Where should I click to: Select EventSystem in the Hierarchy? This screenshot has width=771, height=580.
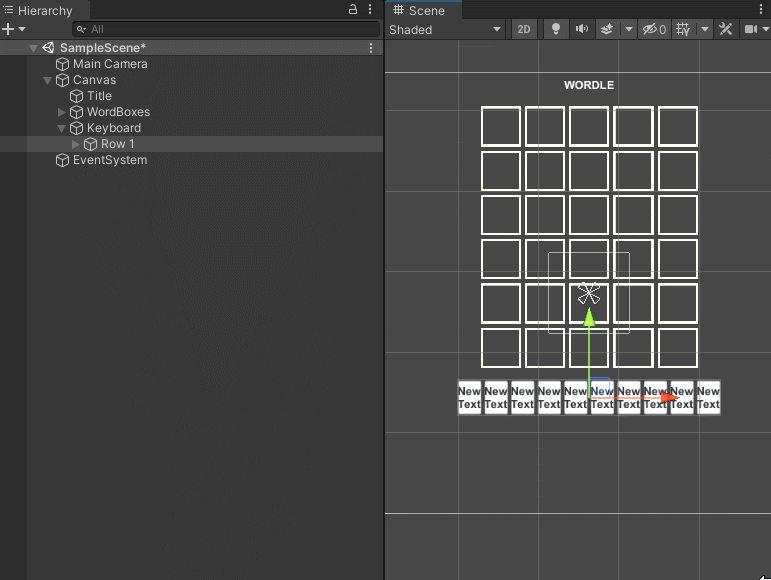click(110, 160)
